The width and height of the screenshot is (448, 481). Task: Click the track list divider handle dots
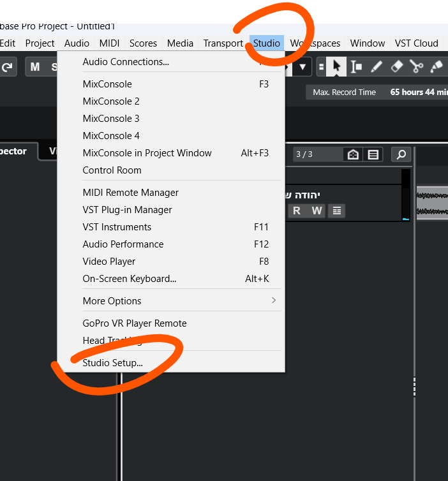(414, 387)
